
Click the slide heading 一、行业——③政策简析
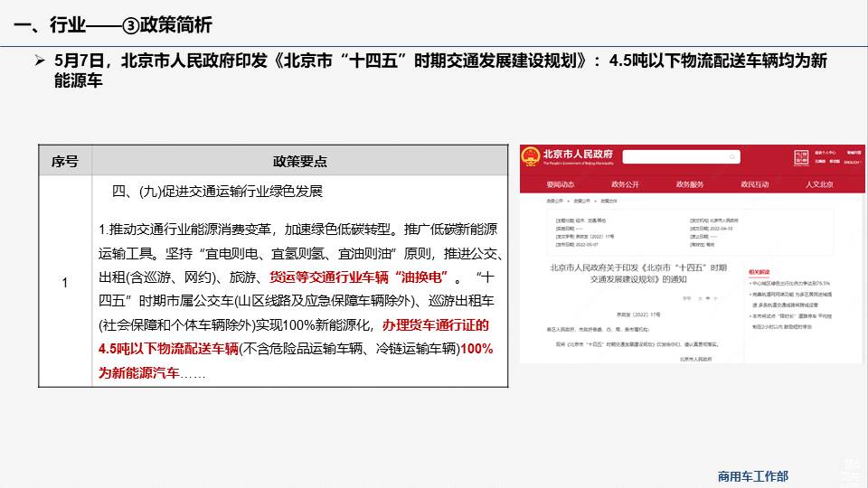point(114,25)
